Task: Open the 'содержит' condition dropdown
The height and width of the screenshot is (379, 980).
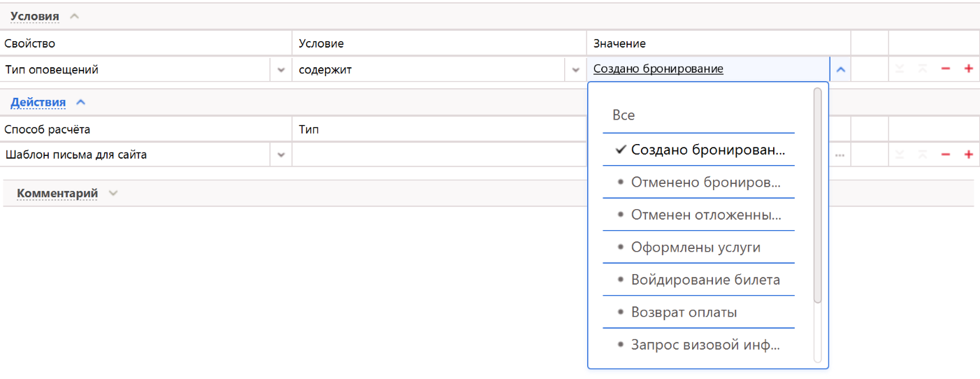Action: click(x=575, y=70)
